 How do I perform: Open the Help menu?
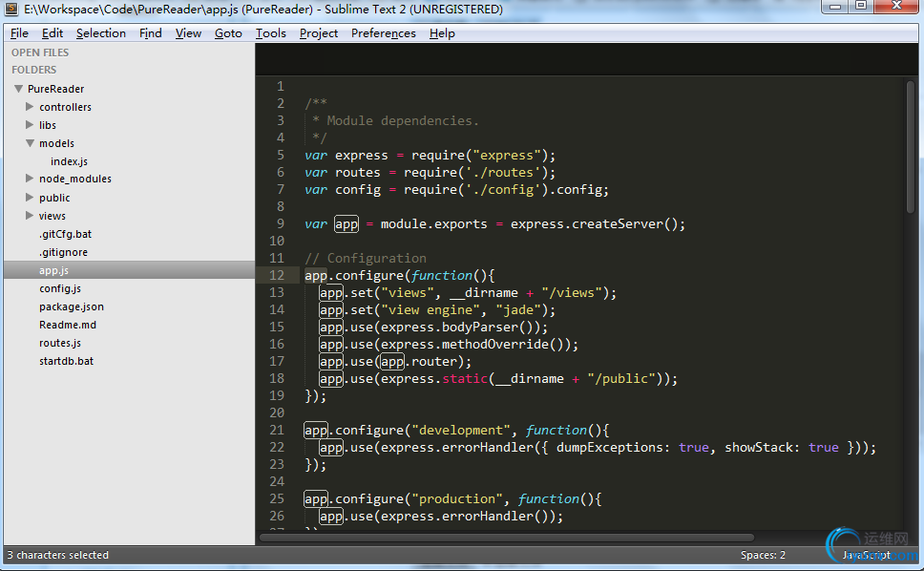442,33
